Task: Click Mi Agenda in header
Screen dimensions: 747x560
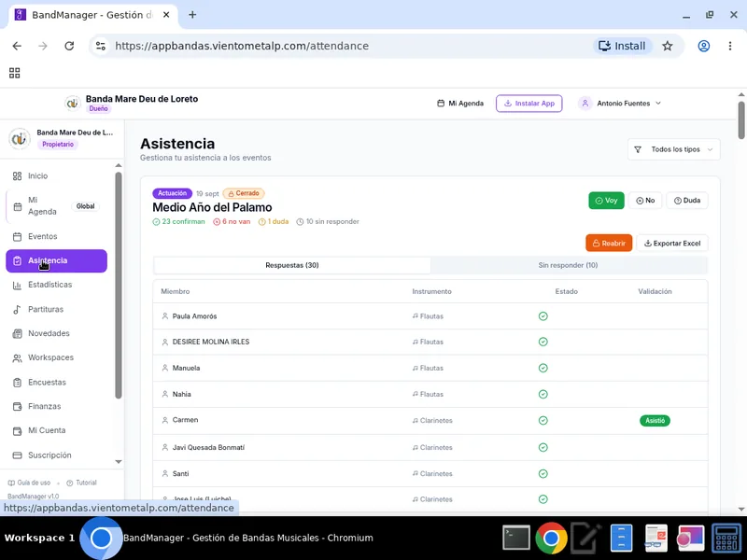Action: pos(460,104)
